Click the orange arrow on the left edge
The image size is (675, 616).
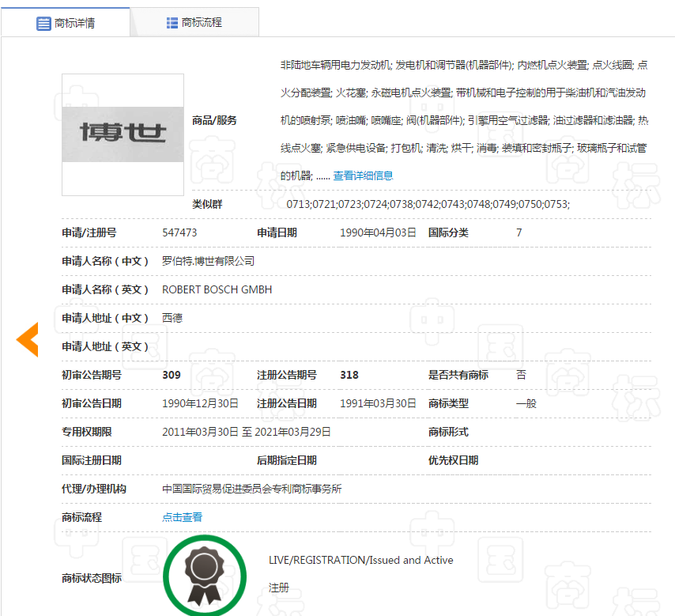pyautogui.click(x=27, y=339)
